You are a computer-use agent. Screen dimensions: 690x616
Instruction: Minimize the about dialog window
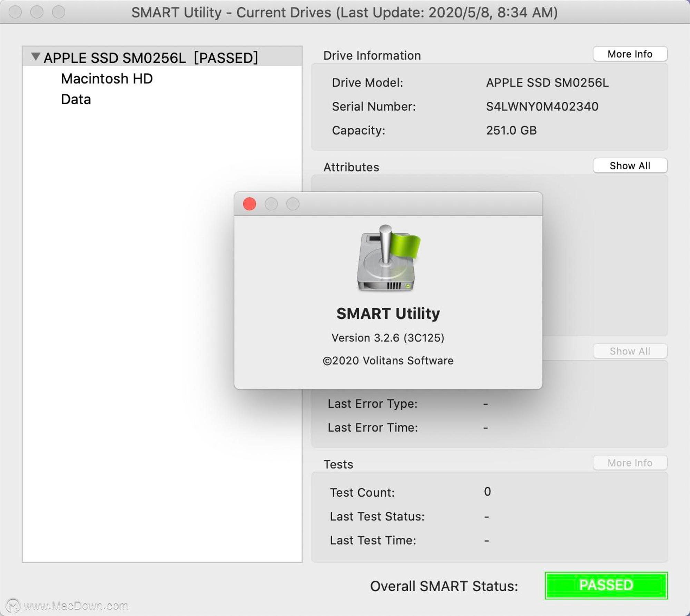coord(271,204)
